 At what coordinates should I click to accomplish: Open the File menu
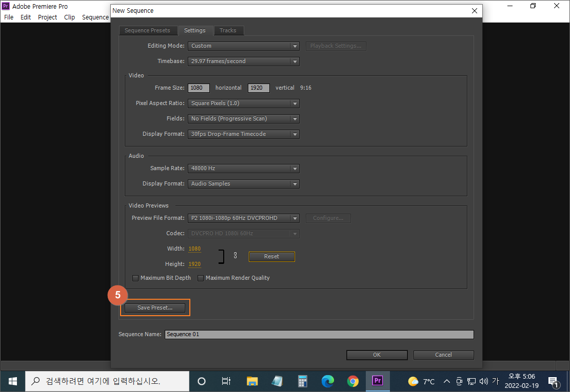[9, 17]
